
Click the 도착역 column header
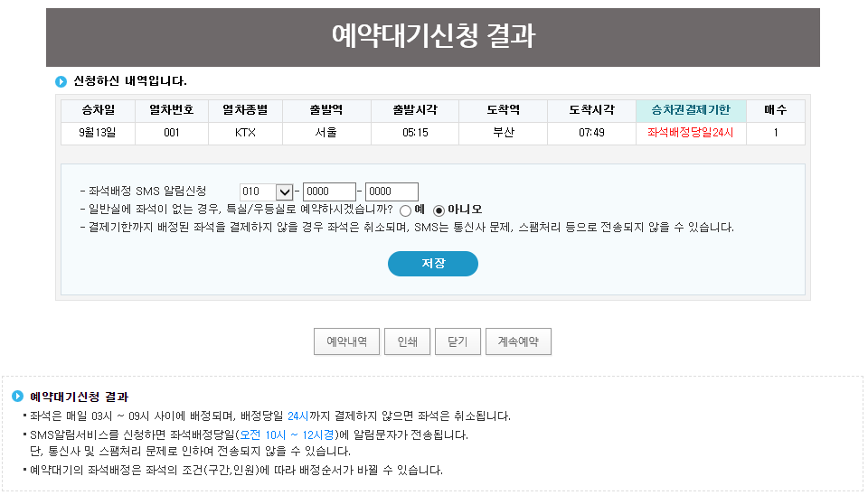504,110
